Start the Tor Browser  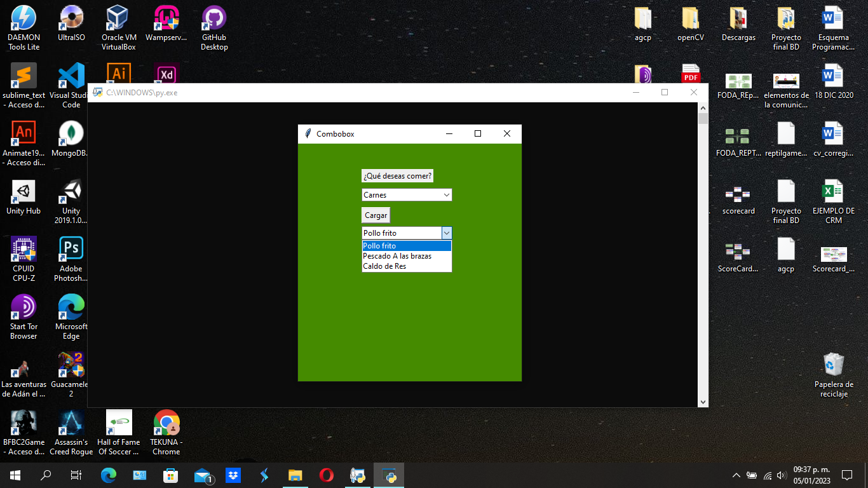tap(24, 305)
